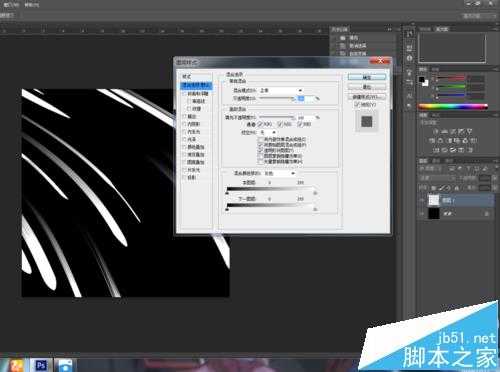
Task: Select the black background layer thumbnail
Action: coord(434,214)
